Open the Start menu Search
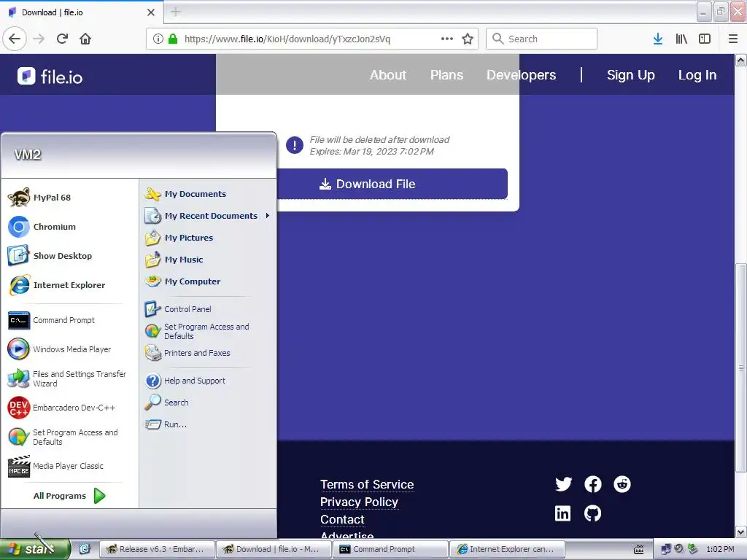The width and height of the screenshot is (747, 560). (167, 402)
